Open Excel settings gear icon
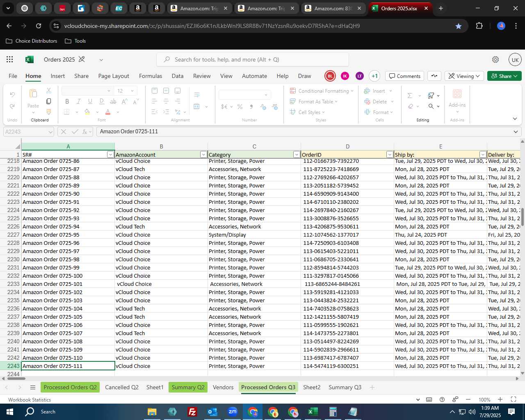This screenshot has height=420, width=525. pos(495,59)
